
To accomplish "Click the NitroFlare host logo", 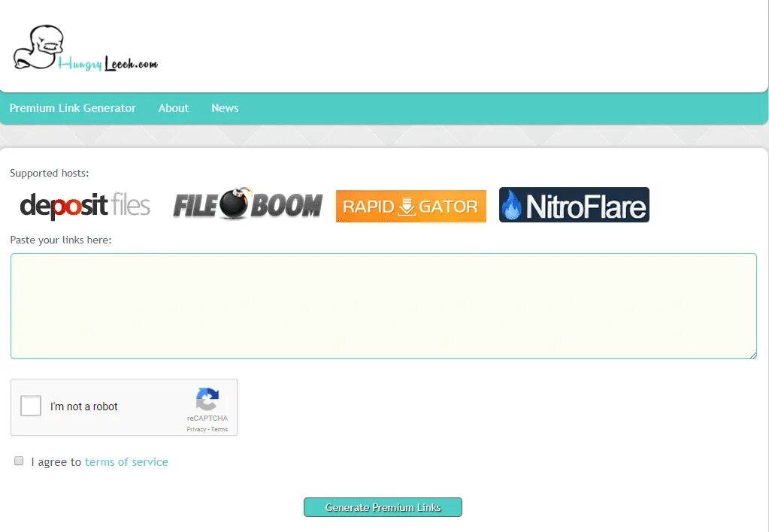I will (x=574, y=204).
